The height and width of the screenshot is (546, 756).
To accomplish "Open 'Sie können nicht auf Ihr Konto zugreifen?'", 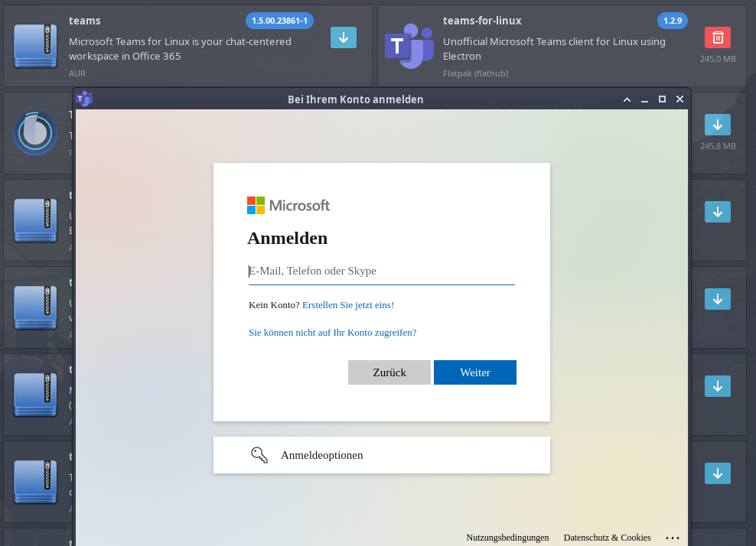I will pos(332,333).
